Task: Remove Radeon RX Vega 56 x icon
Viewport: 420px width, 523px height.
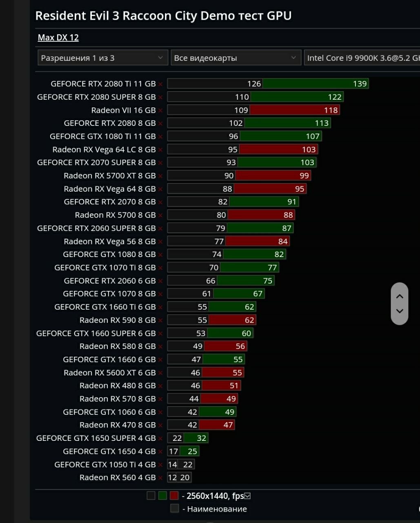Action: (160, 242)
